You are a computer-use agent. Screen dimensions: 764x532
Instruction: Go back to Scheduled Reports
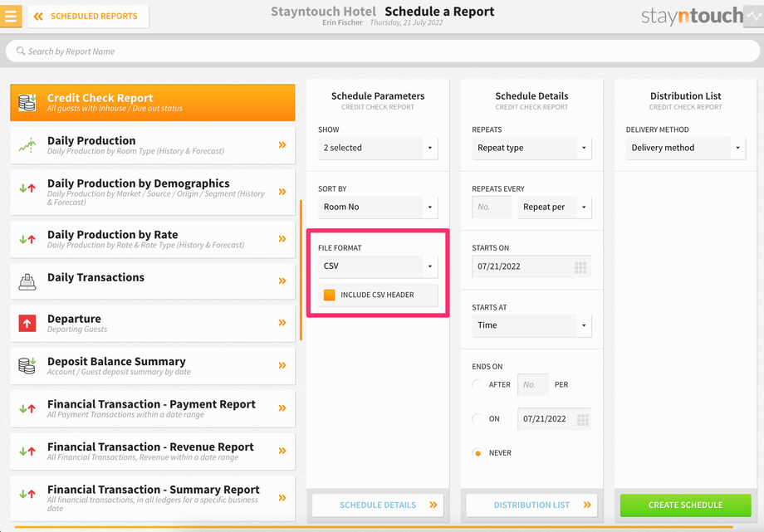tap(88, 16)
